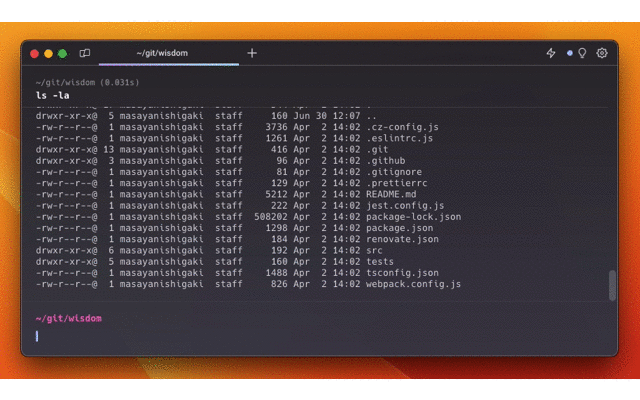Click the pink ~/git/wisdom prompt path
Viewport: 640px width, 400px height.
click(69, 318)
